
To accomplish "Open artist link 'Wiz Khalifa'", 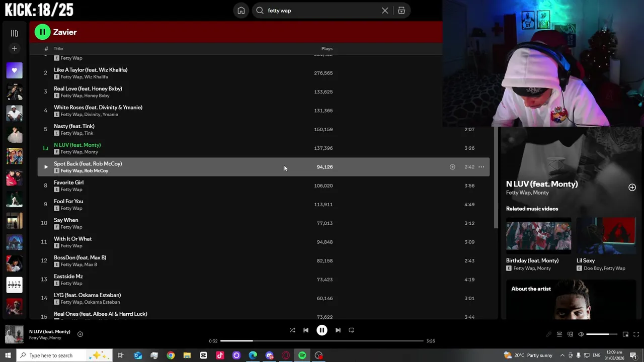I will [96, 77].
